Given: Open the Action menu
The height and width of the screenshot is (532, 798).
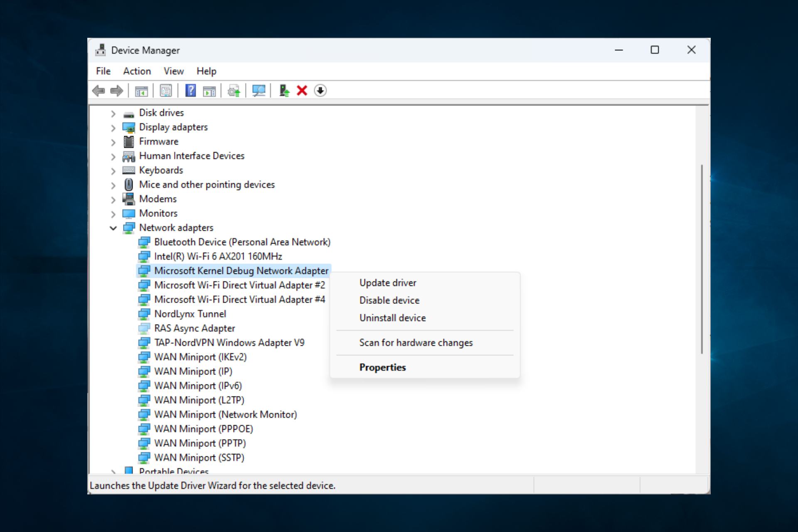Looking at the screenshot, I should (x=137, y=71).
